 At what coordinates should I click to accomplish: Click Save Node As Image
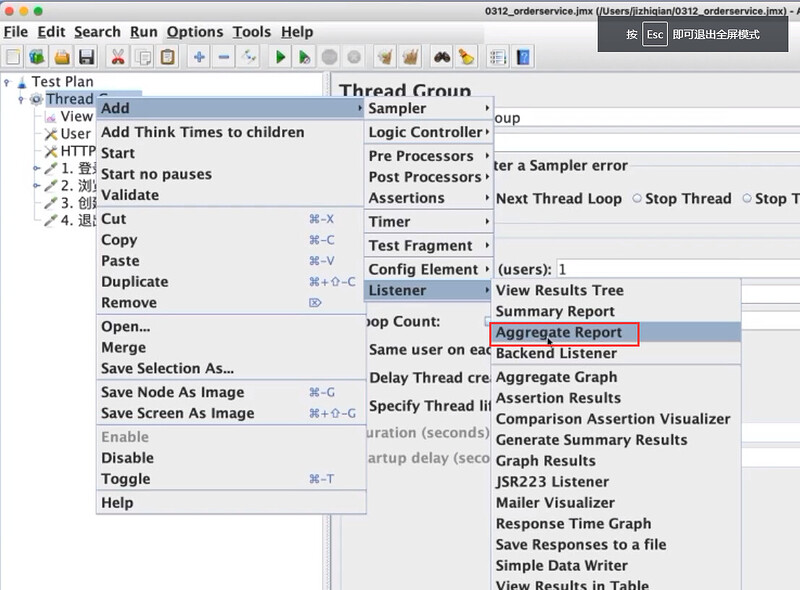coord(231,392)
